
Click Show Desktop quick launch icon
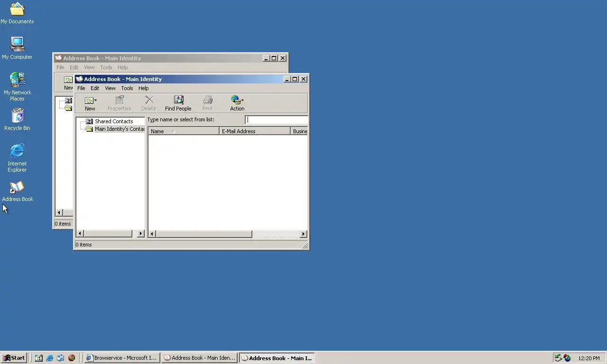(x=39, y=358)
